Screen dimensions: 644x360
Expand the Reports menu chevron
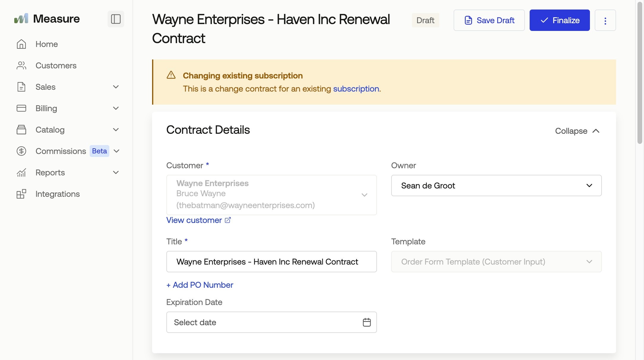coord(116,172)
